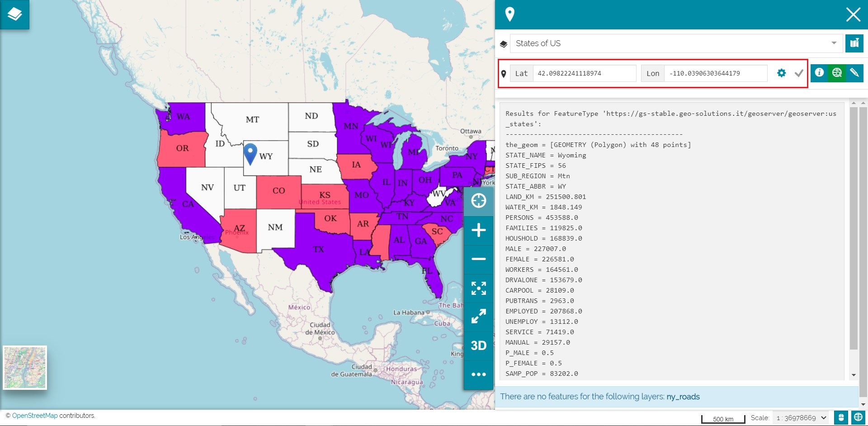This screenshot has width=868, height=426.
Task: Toggle mouse coordinates display
Action: (841, 418)
